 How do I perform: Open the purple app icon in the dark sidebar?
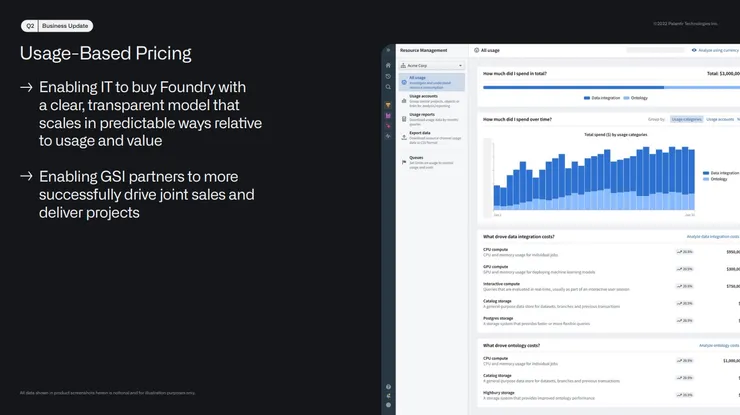coord(388,116)
